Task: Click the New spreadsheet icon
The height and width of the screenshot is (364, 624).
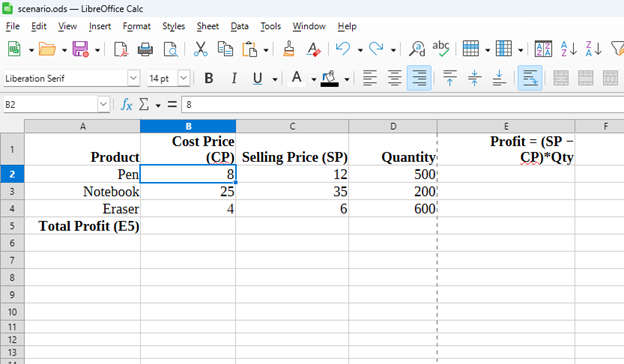Action: pos(14,49)
